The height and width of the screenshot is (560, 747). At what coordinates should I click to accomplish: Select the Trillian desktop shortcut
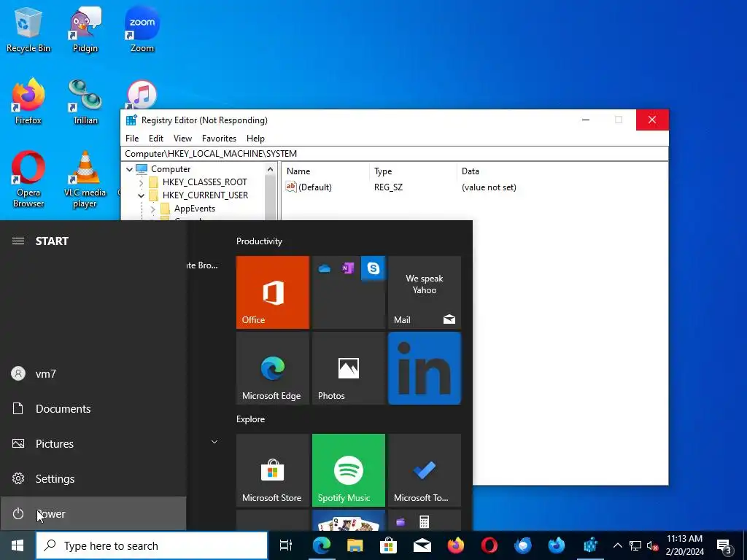85,101
